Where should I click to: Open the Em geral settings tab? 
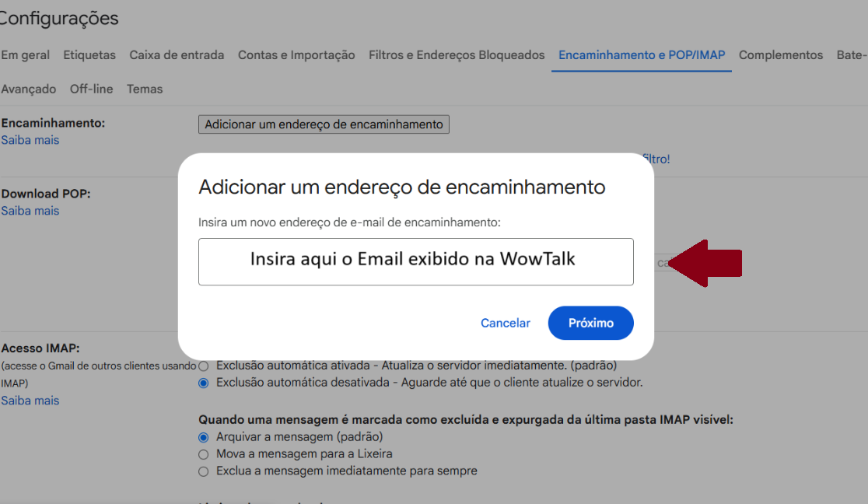[25, 55]
